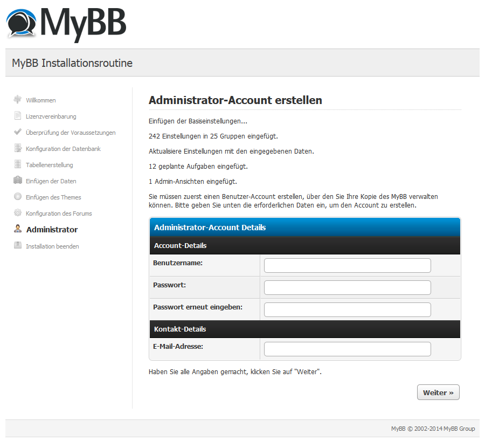Viewport: 485px width, 448px height.
Task: Focus the Benutzername input field
Action: tap(348, 265)
